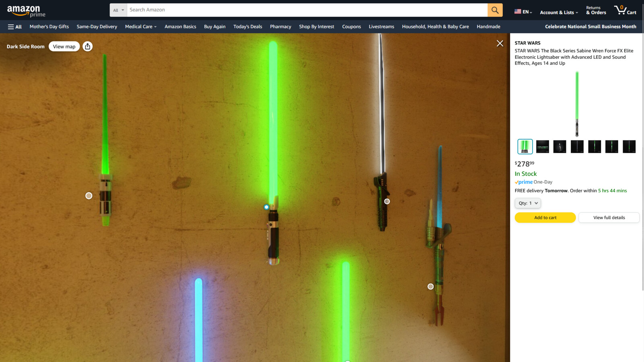Expand Account & Lists dropdown
Viewport: 644px width, 362px height.
pyautogui.click(x=559, y=12)
